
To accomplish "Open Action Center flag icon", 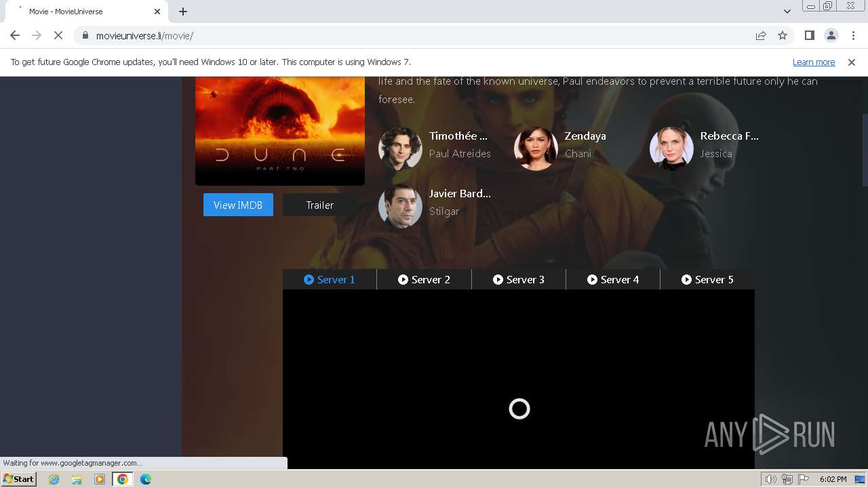I will [804, 479].
